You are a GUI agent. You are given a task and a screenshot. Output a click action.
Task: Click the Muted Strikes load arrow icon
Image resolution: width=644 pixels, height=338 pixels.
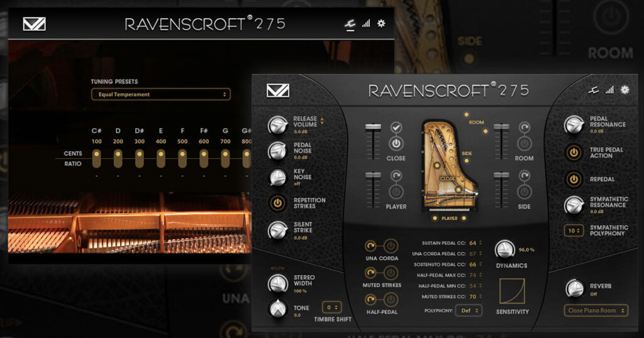tap(370, 273)
